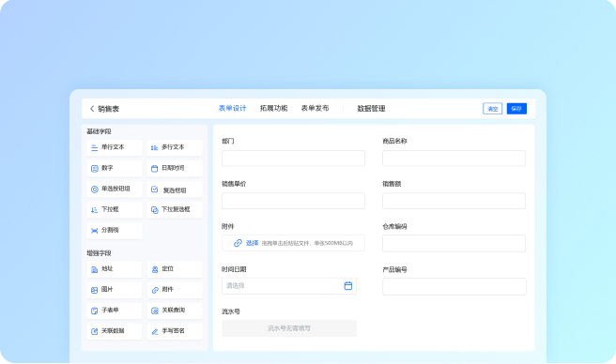Choose the 定位 field icon
Screen dimensions: 616x364
[155, 269]
